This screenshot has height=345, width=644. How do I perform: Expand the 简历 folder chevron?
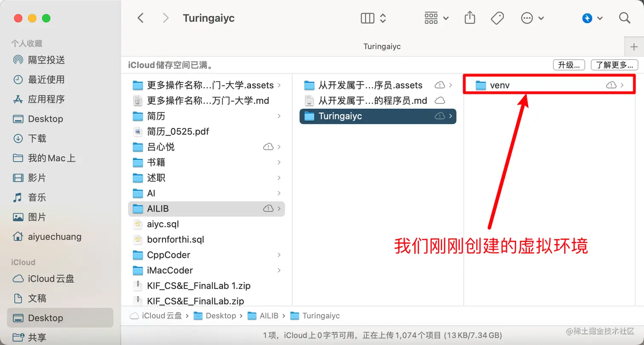pos(279,116)
